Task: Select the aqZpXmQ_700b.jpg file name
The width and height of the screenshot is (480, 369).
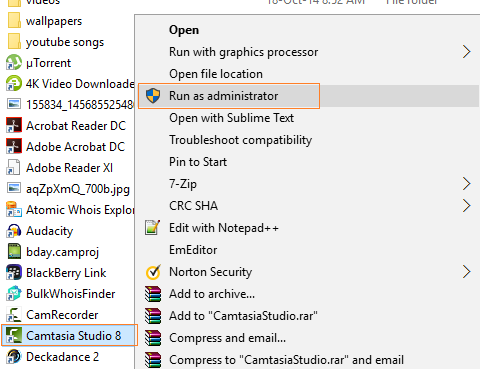Action: coord(78,189)
